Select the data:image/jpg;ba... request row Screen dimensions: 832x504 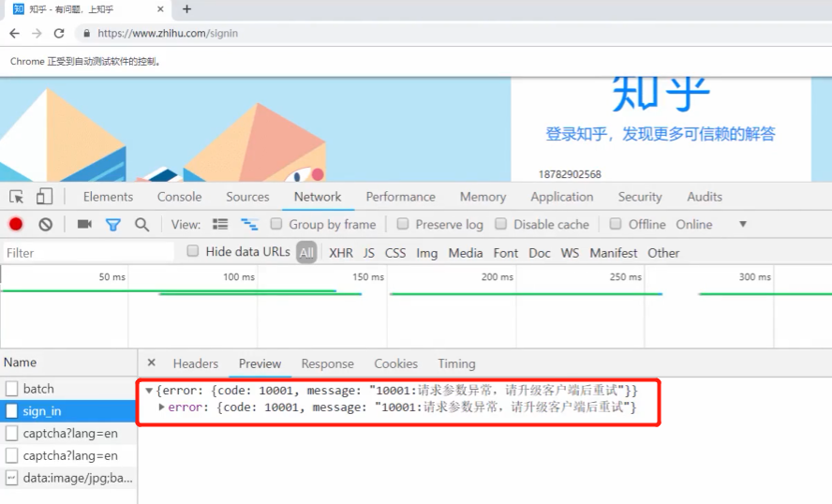tap(68, 478)
